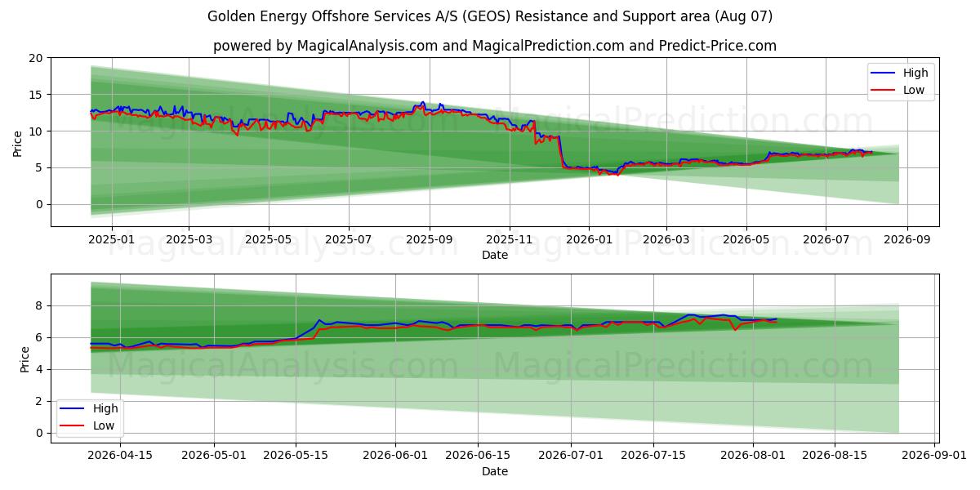Click the blue line sample in the upper chart legend
This screenshot has height=490, width=980.
click(883, 73)
